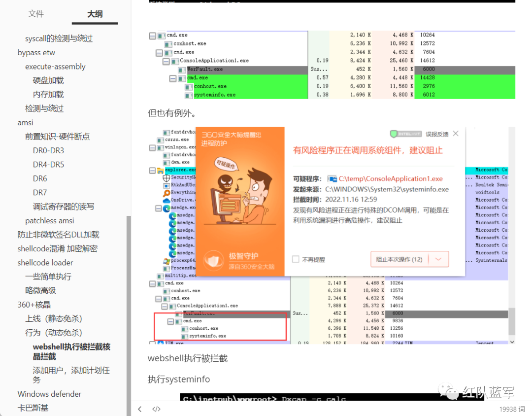Go to 防止非微软签名DLL加载 heading
Image resolution: width=532 pixels, height=416 pixels.
point(58,235)
